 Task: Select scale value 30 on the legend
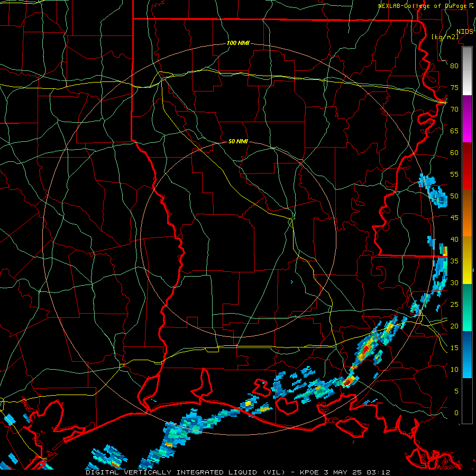click(454, 283)
